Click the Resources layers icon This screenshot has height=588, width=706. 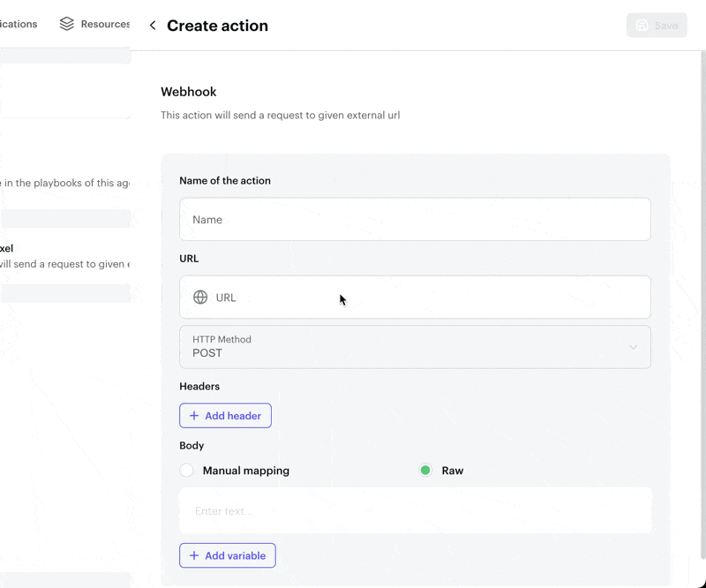pos(67,24)
